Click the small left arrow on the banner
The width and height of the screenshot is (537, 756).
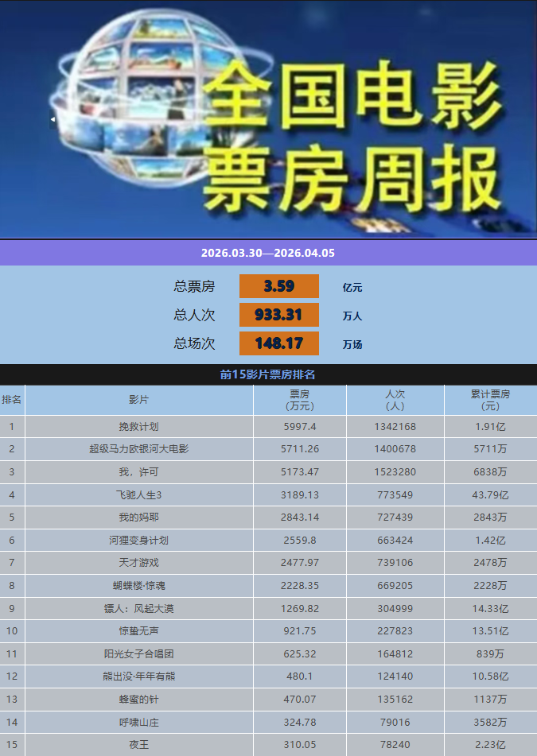[x=53, y=119]
